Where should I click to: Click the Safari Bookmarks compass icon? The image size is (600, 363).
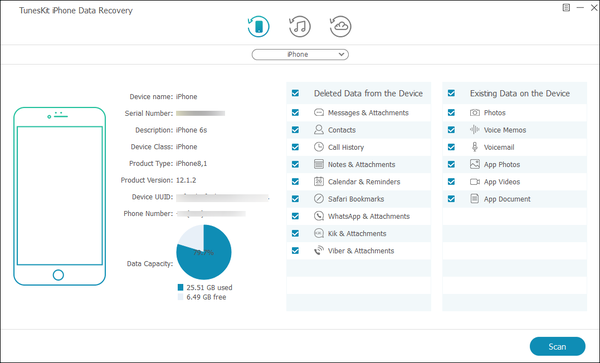(319, 199)
